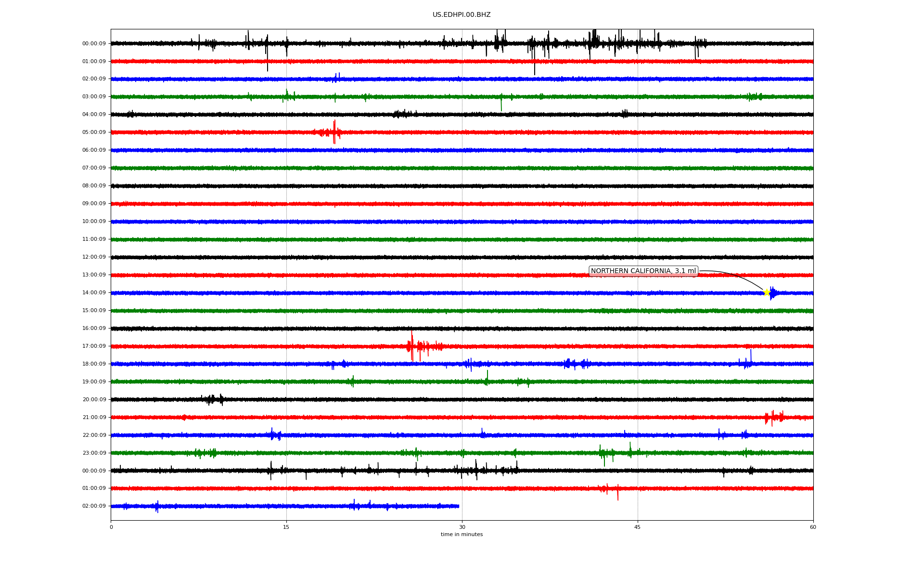Click the x-axis tick label 15
The width and height of the screenshot is (924, 578).
point(286,527)
